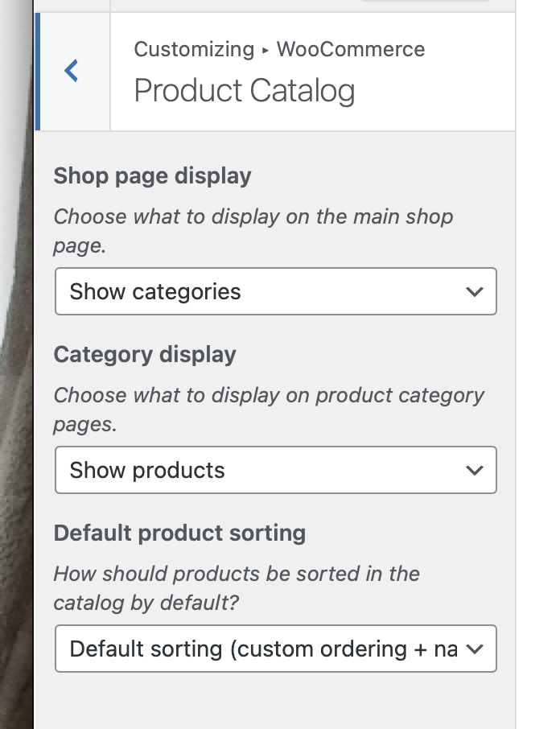Click the chevron on Show categories select

(x=475, y=291)
